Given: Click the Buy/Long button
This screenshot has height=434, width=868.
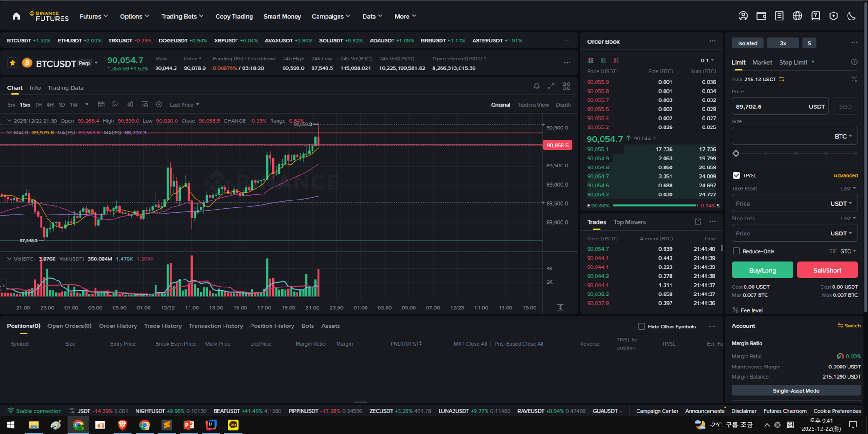Looking at the screenshot, I should [762, 270].
